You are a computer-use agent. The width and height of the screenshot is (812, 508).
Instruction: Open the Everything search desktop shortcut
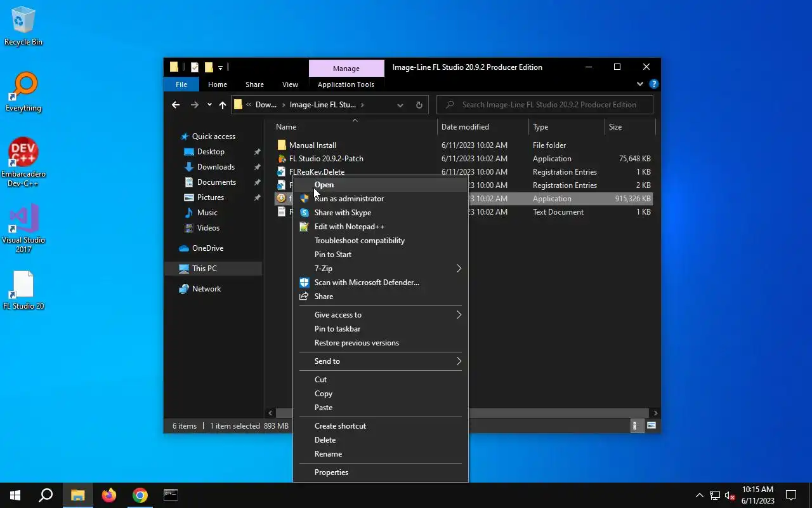pos(23,93)
